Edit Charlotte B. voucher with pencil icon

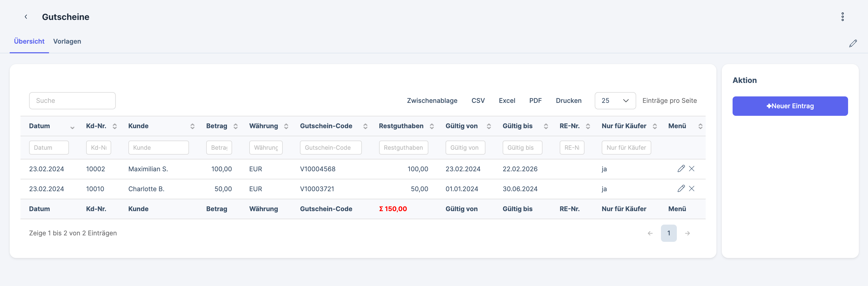[681, 189]
